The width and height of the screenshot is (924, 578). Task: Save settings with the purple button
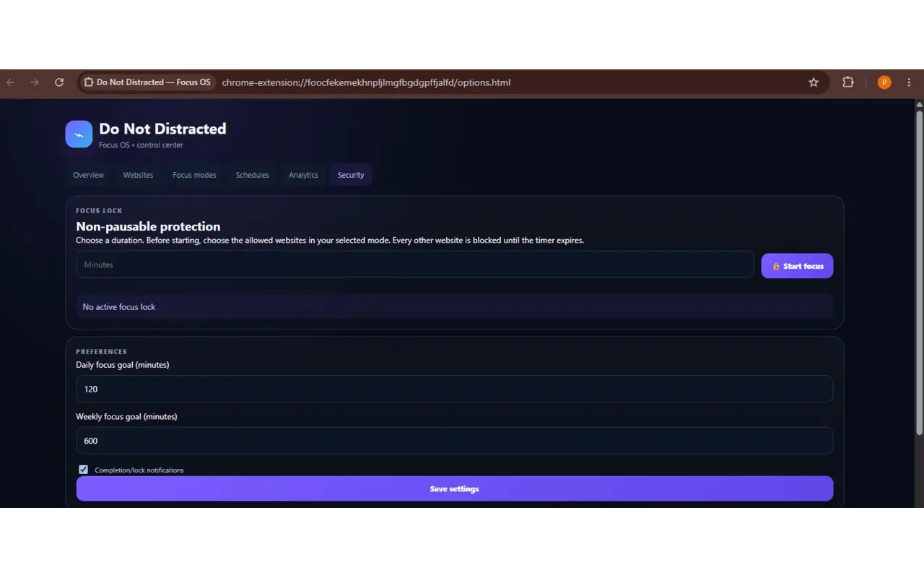point(455,488)
